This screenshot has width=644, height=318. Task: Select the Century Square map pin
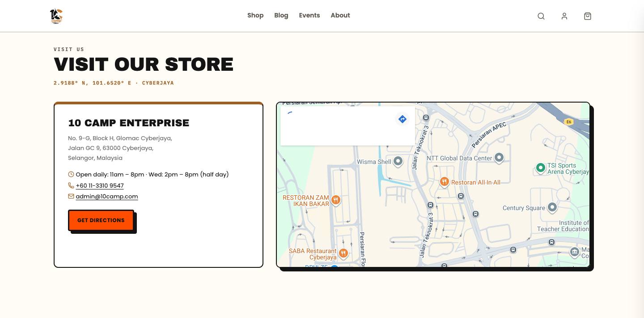pyautogui.click(x=552, y=207)
